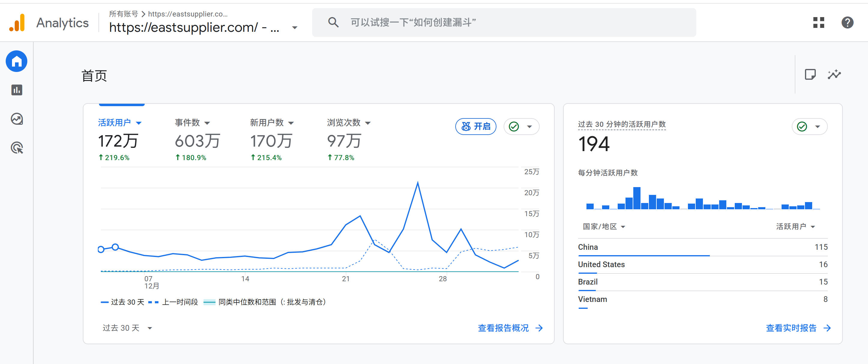The height and width of the screenshot is (364, 868).
Task: Click the Home icon in sidebar
Action: click(x=17, y=61)
